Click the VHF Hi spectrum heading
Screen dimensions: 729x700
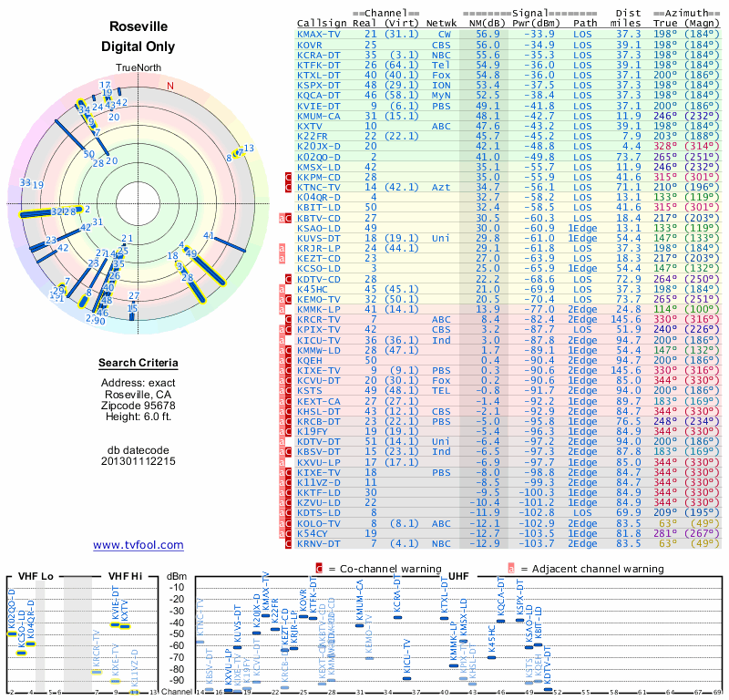click(125, 576)
